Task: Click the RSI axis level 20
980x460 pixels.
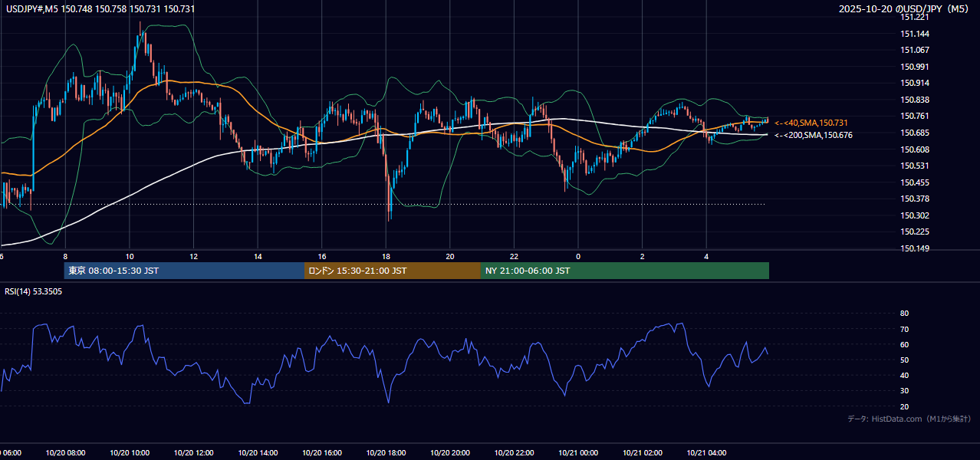Action: (x=904, y=406)
